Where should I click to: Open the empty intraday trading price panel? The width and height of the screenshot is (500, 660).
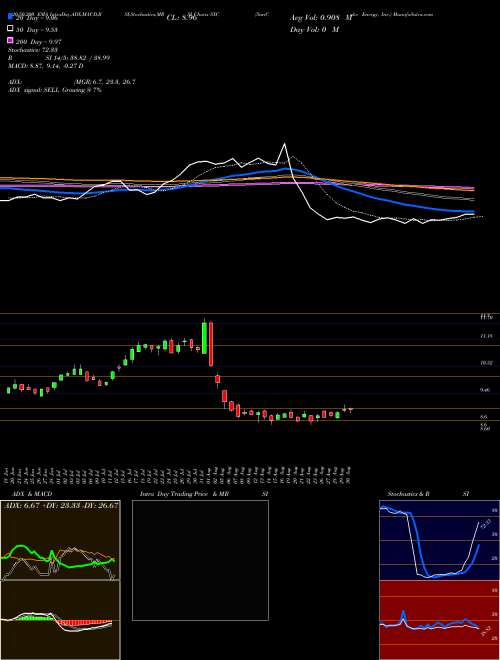click(200, 560)
